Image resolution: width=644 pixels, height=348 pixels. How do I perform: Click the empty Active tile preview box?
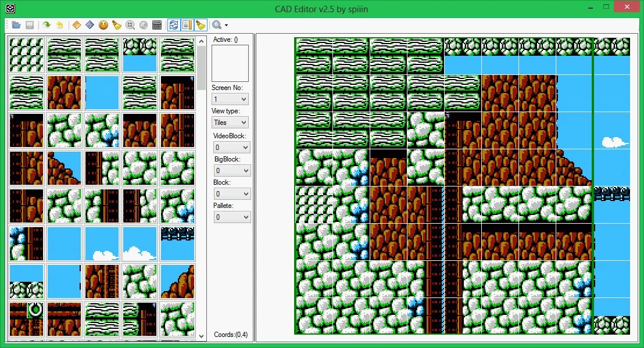pyautogui.click(x=230, y=63)
